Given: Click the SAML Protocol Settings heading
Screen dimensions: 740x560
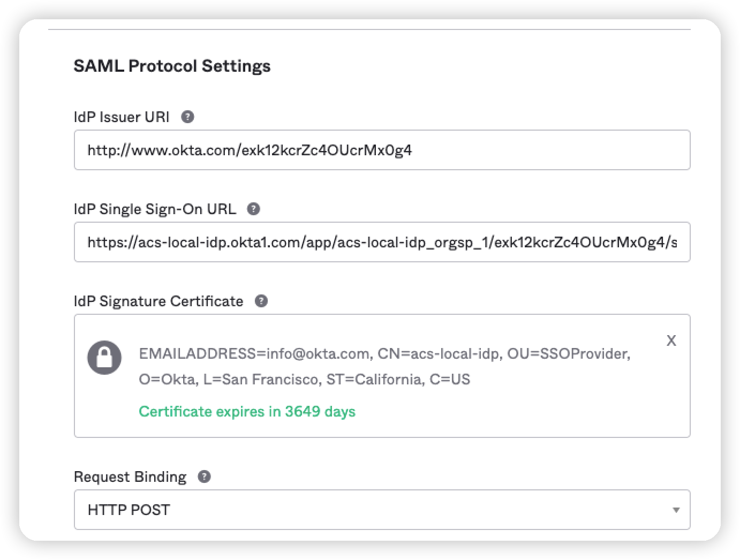Looking at the screenshot, I should [172, 66].
